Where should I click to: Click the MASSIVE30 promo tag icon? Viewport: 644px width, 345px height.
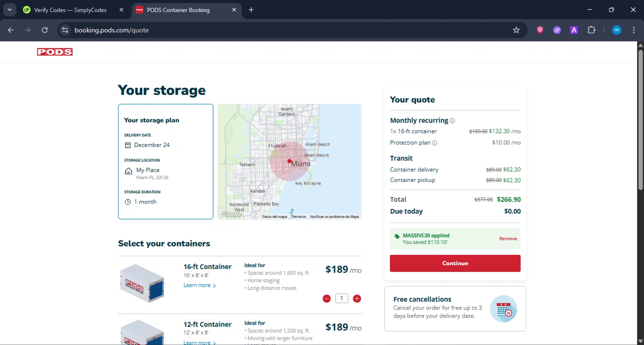[397, 236]
